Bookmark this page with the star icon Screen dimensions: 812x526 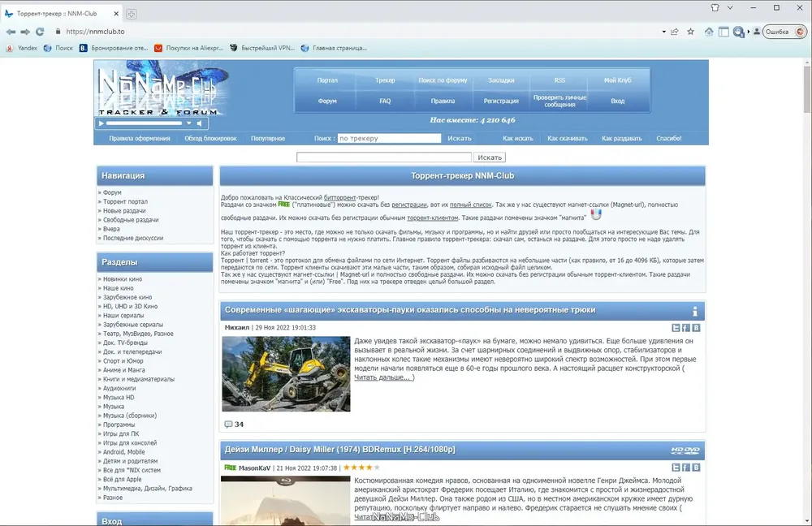[690, 32]
